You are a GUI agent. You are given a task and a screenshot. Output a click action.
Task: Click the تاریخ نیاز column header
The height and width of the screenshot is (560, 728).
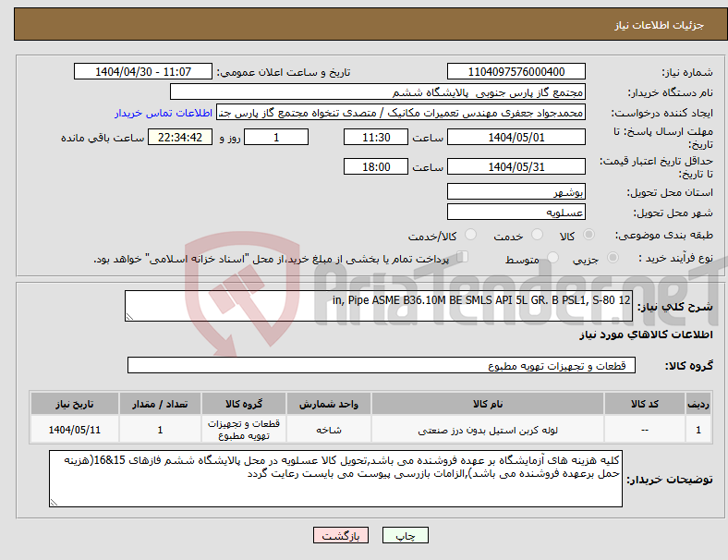[75, 404]
